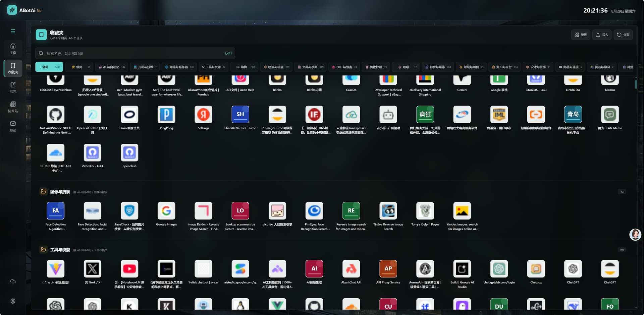Open settings gear in the sidebar
The image size is (644, 315).
pyautogui.click(x=13, y=301)
